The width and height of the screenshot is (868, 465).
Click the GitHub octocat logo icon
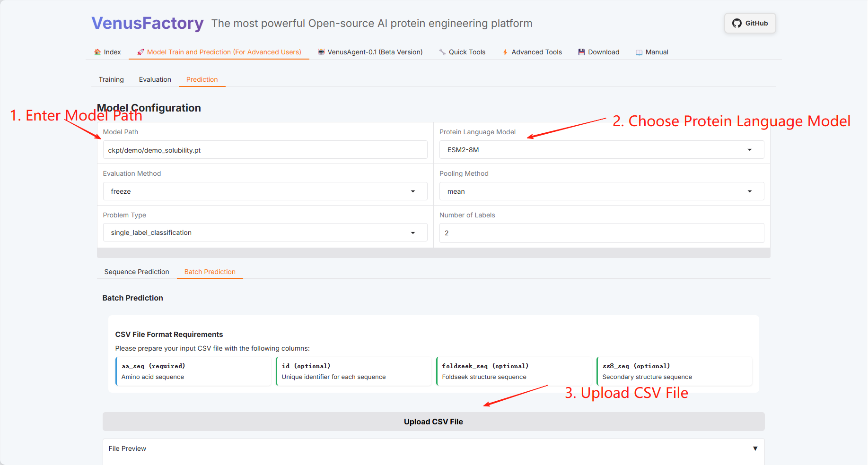click(x=736, y=23)
